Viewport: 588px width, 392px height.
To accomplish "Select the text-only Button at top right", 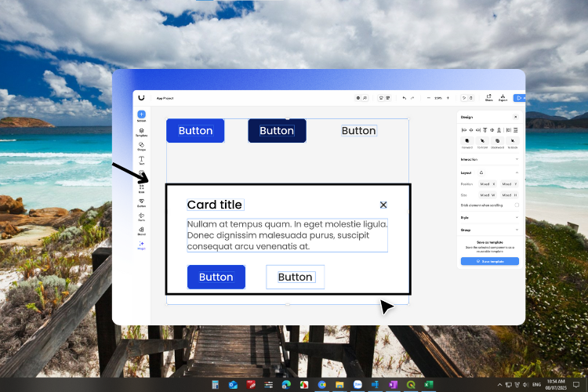I will point(359,131).
